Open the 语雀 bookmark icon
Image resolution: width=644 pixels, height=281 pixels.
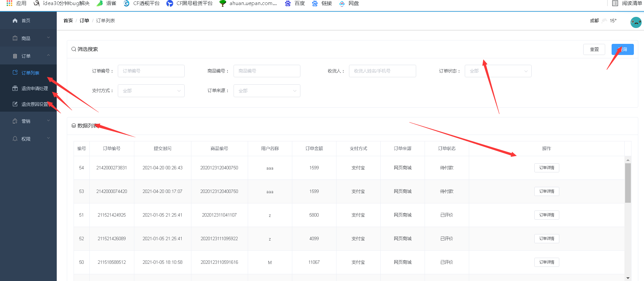(100, 3)
